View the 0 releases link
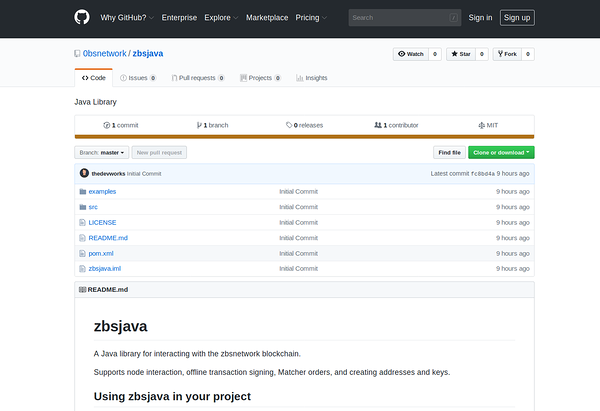Viewport: 600px width, 411px height. pyautogui.click(x=304, y=125)
